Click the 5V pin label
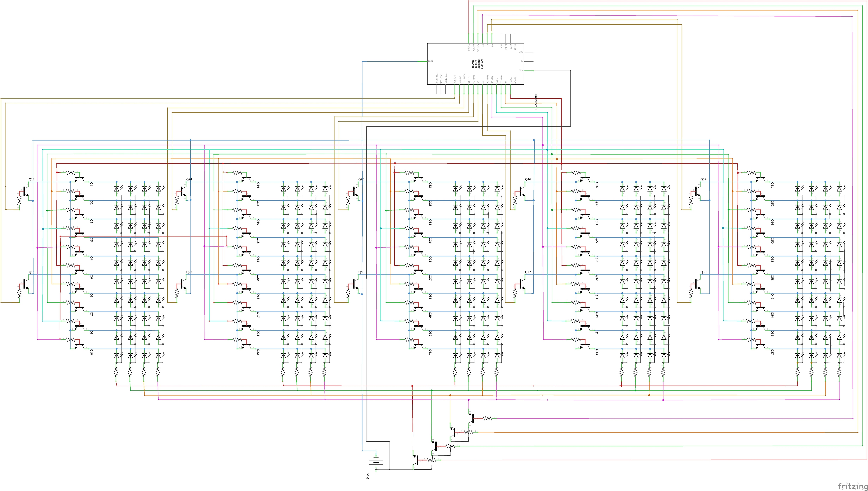The image size is (868, 491). coord(522,61)
